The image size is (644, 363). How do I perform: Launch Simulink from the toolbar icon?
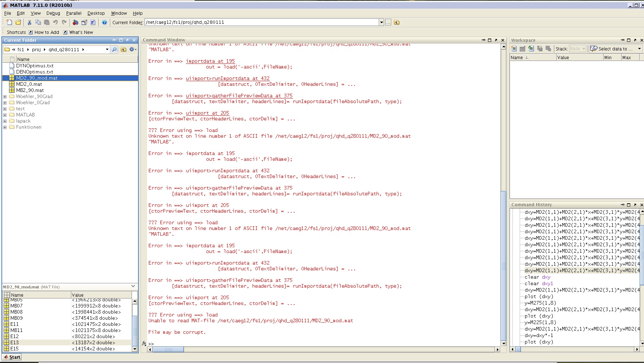point(75,22)
